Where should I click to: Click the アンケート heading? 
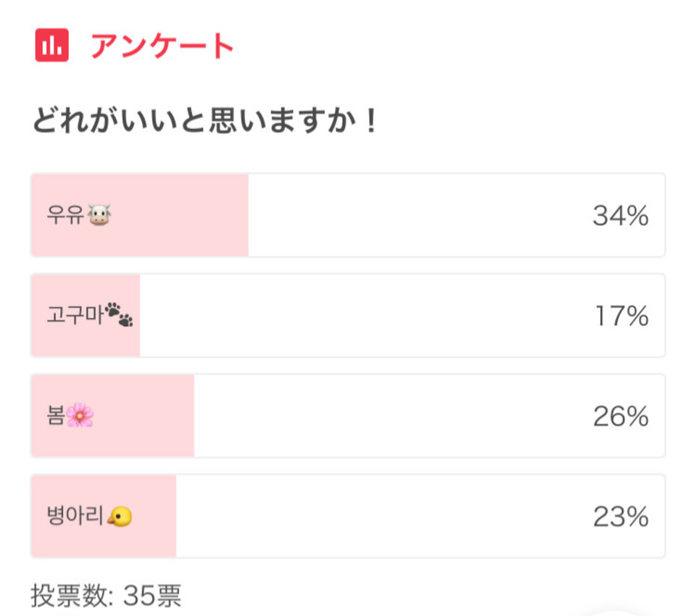(x=162, y=46)
